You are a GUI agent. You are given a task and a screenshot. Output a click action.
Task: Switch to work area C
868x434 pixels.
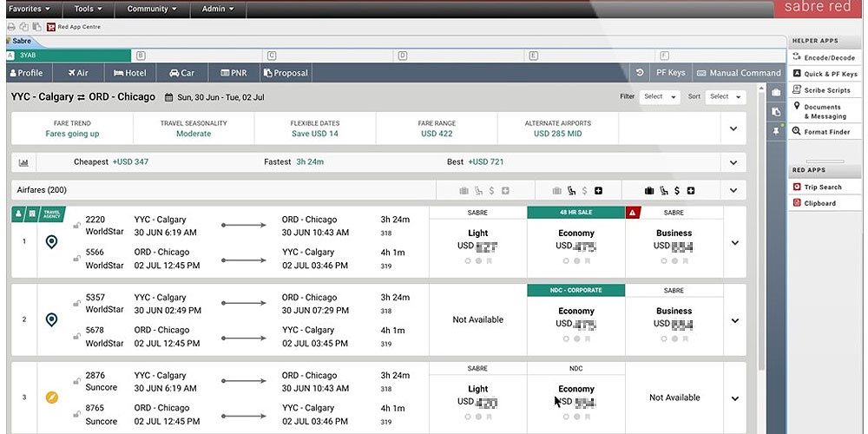coord(328,56)
